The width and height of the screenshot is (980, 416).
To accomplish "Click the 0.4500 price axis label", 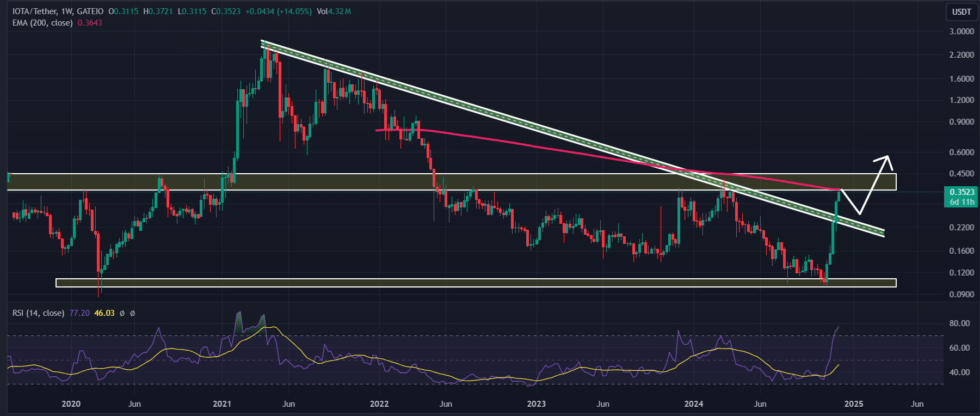I will pos(961,174).
